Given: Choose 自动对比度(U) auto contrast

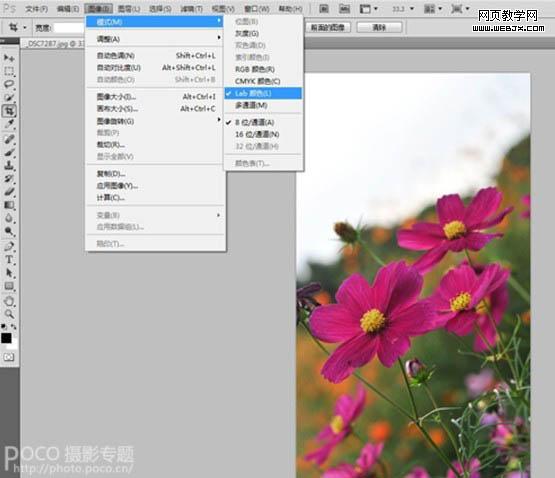Looking at the screenshot, I should coord(155,68).
